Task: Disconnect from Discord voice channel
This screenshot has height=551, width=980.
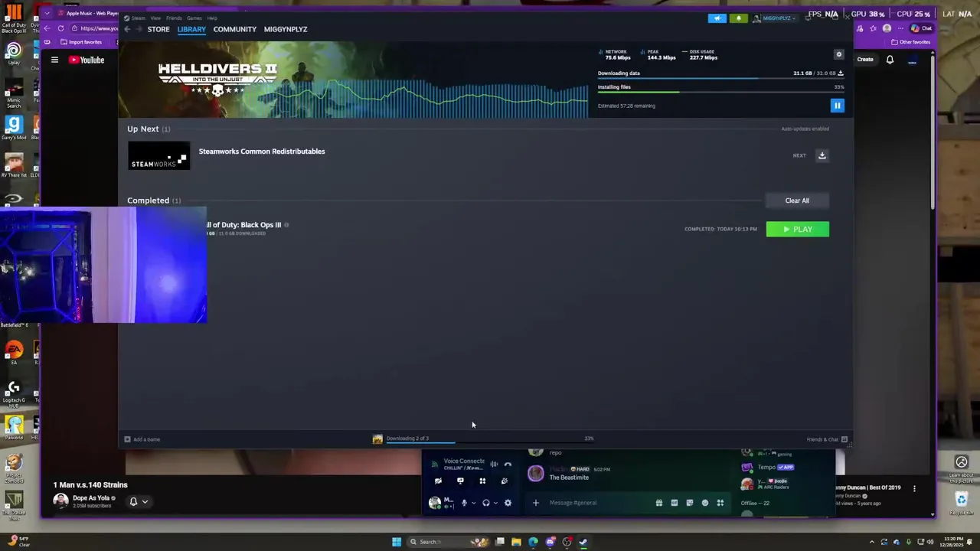Action: (508, 465)
